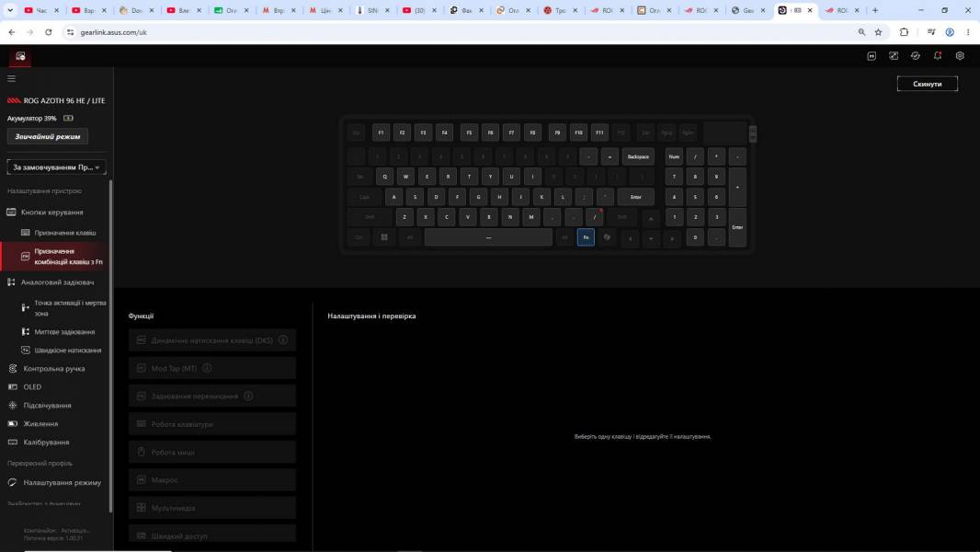The image size is (980, 552).
Task: Click the red device icon at top left
Action: [20, 56]
